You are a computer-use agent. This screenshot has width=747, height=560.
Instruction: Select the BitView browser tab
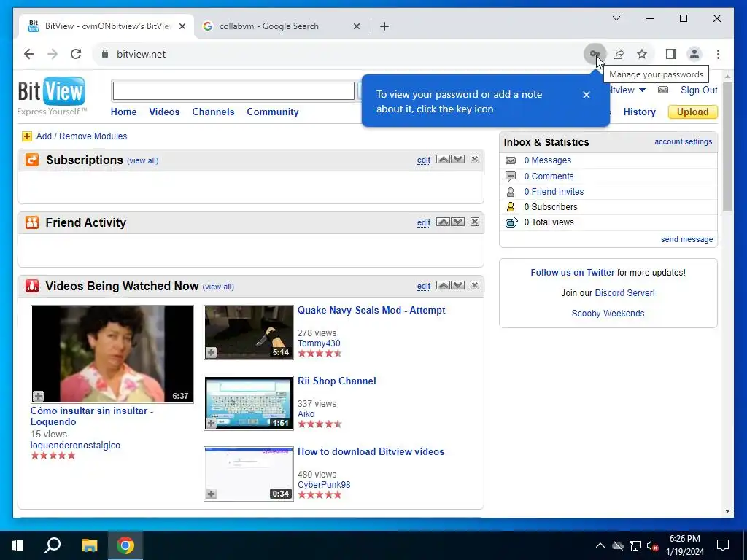coord(107,26)
